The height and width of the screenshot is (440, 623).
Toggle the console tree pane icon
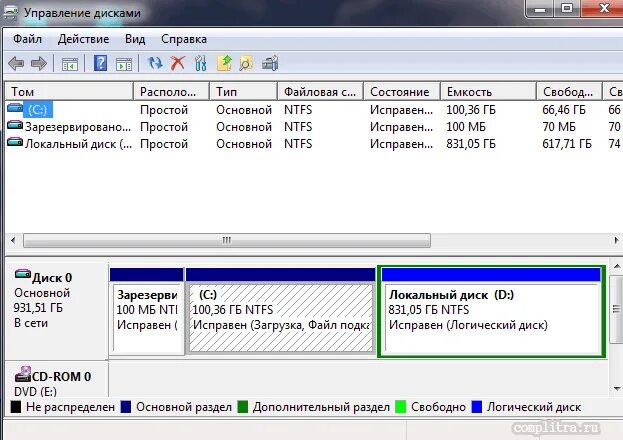pyautogui.click(x=70, y=64)
